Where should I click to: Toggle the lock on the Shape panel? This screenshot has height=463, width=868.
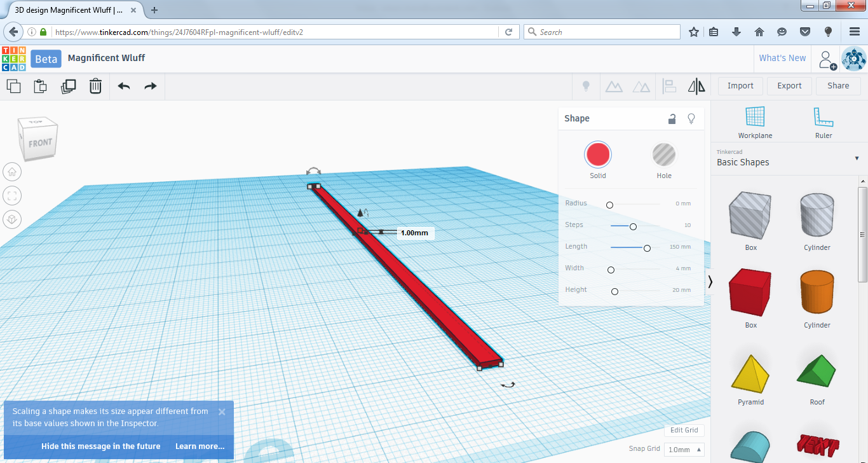click(x=672, y=118)
